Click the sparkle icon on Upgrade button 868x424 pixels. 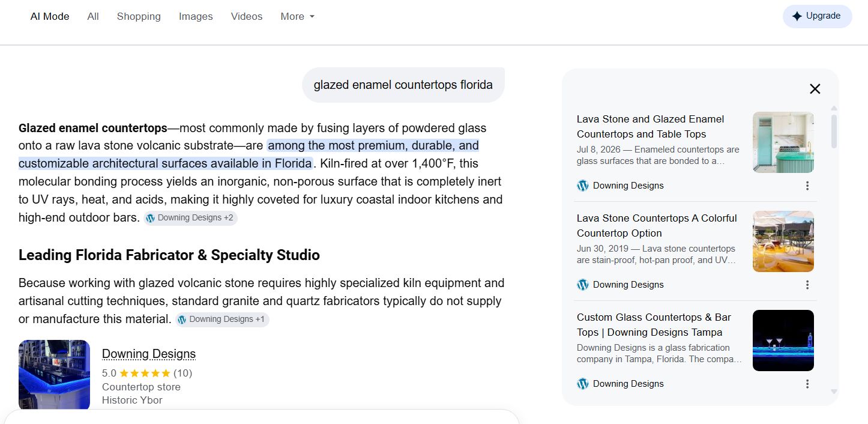coord(797,16)
